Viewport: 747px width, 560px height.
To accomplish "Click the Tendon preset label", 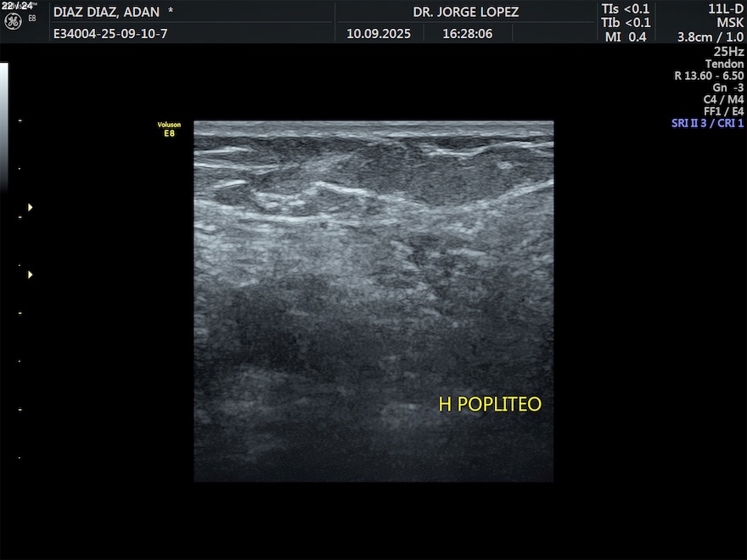I will point(724,64).
